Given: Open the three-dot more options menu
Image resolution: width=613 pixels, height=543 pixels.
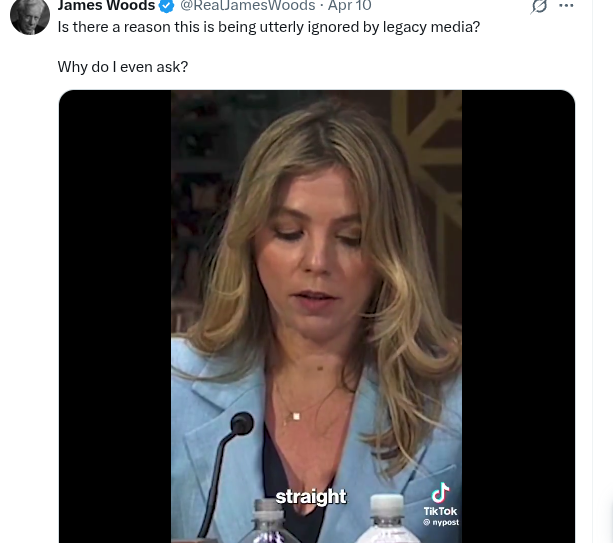Looking at the screenshot, I should pos(566,6).
